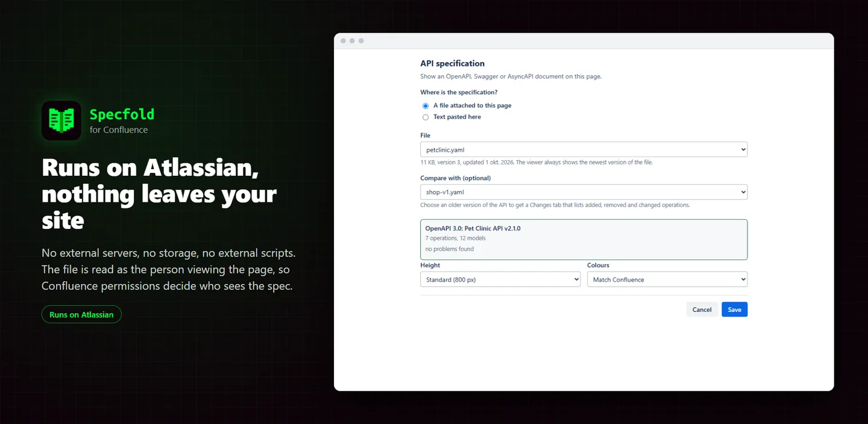Click the 'Specfold' product name text
Image resolution: width=868 pixels, height=424 pixels.
122,114
